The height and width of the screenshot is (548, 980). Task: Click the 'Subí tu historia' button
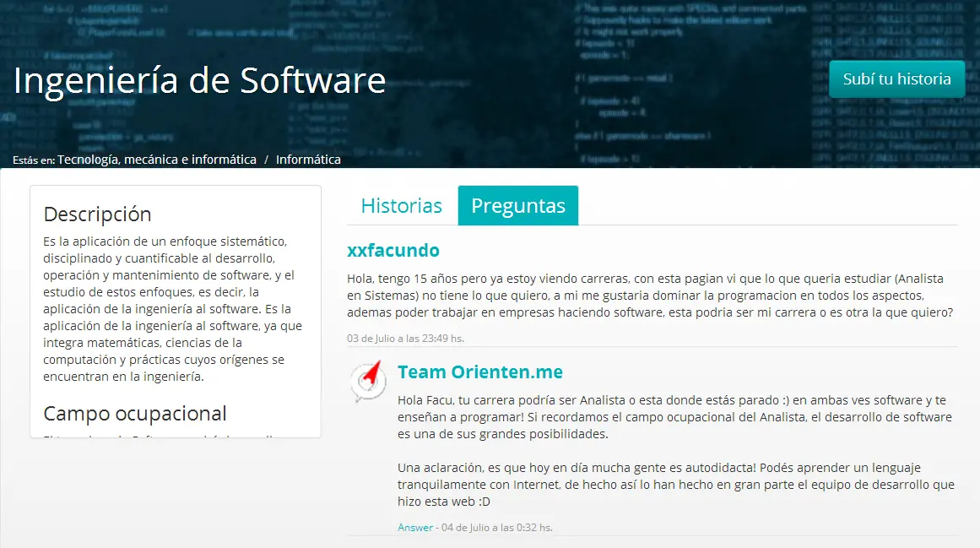pyautogui.click(x=897, y=79)
